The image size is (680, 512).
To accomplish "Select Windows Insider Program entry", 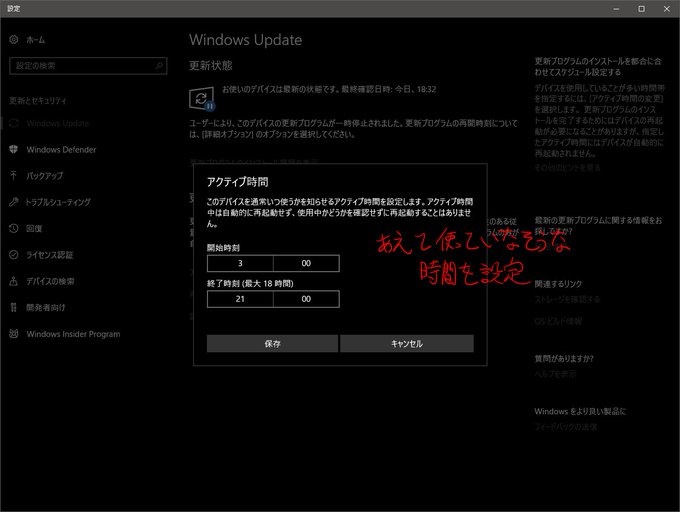I will (73, 334).
